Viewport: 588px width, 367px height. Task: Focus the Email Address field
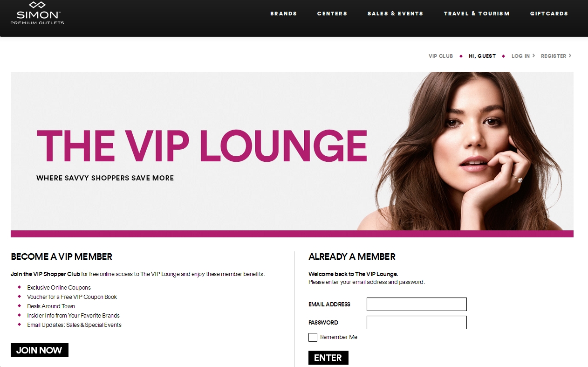tap(417, 305)
